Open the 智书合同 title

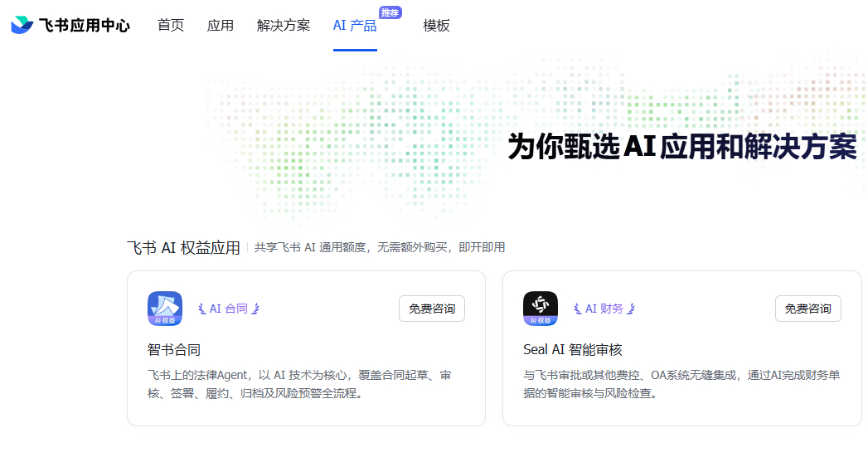(x=174, y=349)
